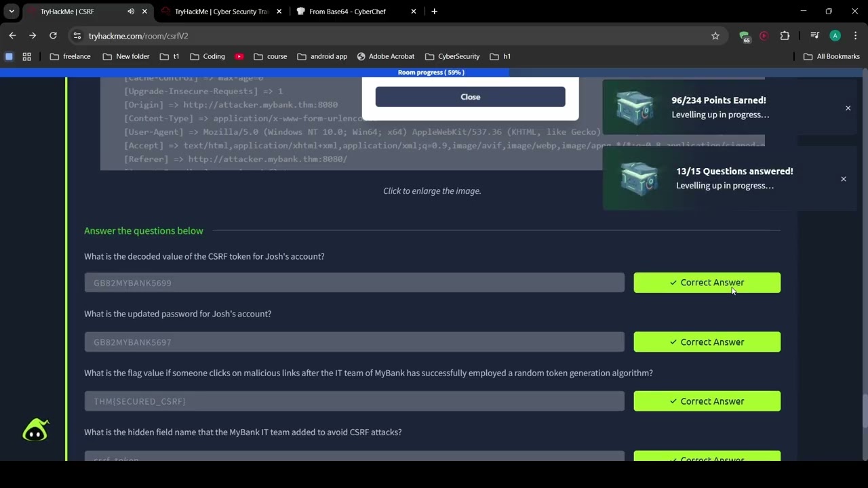Open the apps grid shortcut
This screenshot has height=488, width=868.
click(27, 56)
